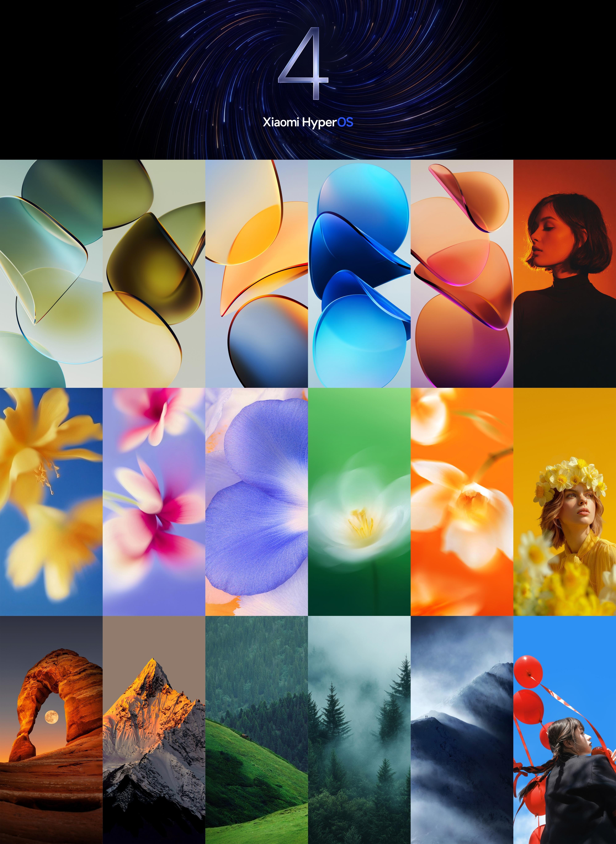The image size is (616, 844).
Task: Click the "Xiaomi HyperOS" title text
Action: coord(308,122)
